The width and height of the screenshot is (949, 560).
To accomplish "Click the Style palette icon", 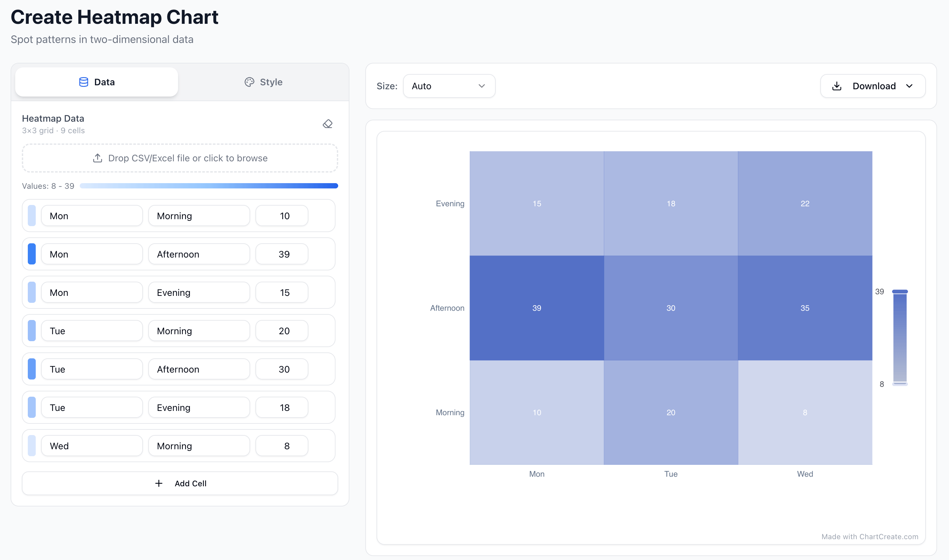I will click(x=249, y=82).
